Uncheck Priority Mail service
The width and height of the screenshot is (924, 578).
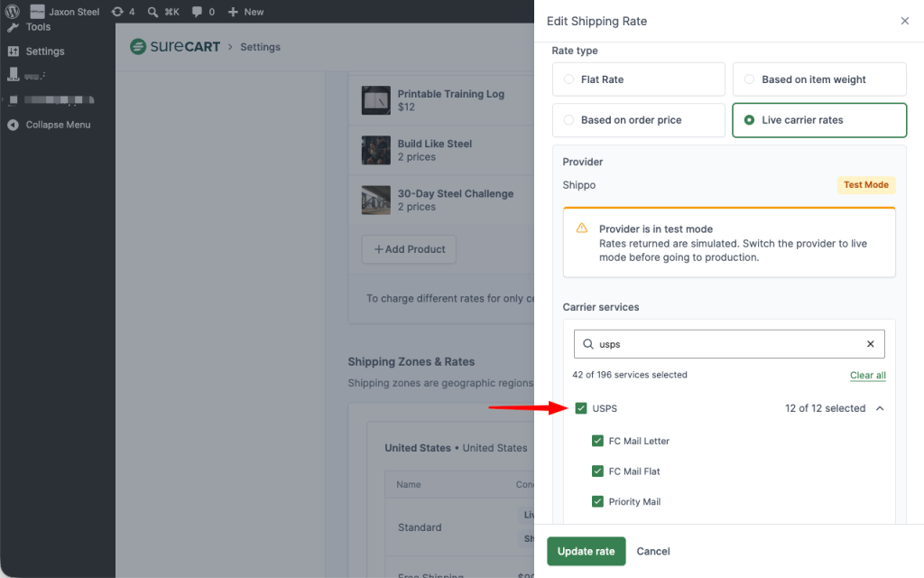coord(597,501)
